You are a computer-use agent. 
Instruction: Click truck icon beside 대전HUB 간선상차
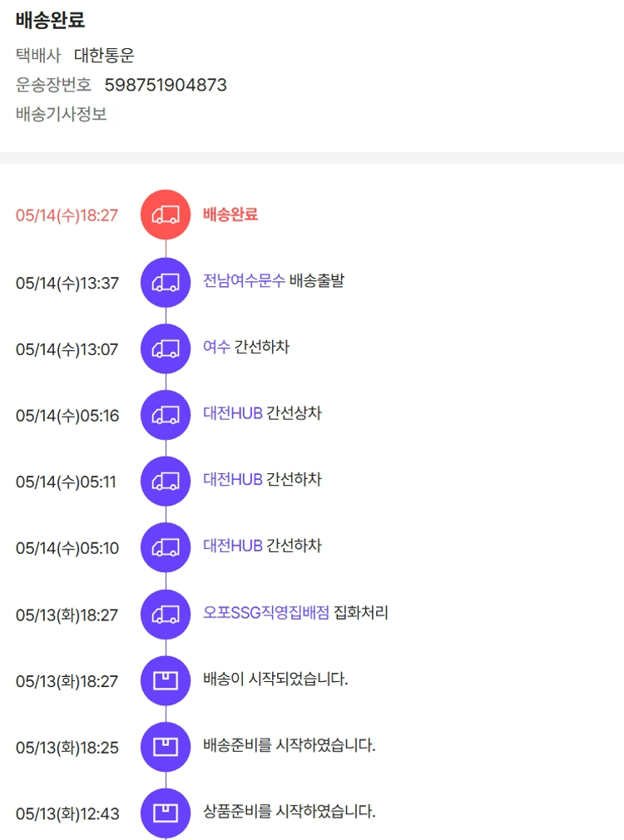166,415
